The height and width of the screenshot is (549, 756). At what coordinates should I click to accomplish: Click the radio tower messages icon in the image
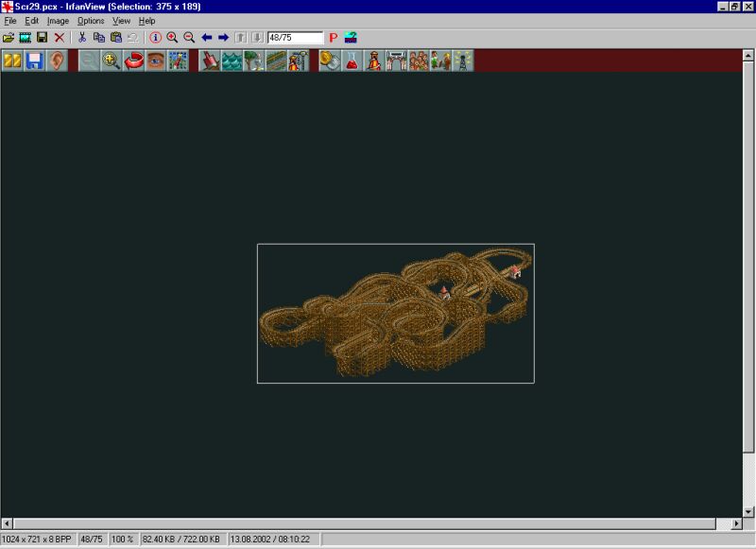click(463, 60)
